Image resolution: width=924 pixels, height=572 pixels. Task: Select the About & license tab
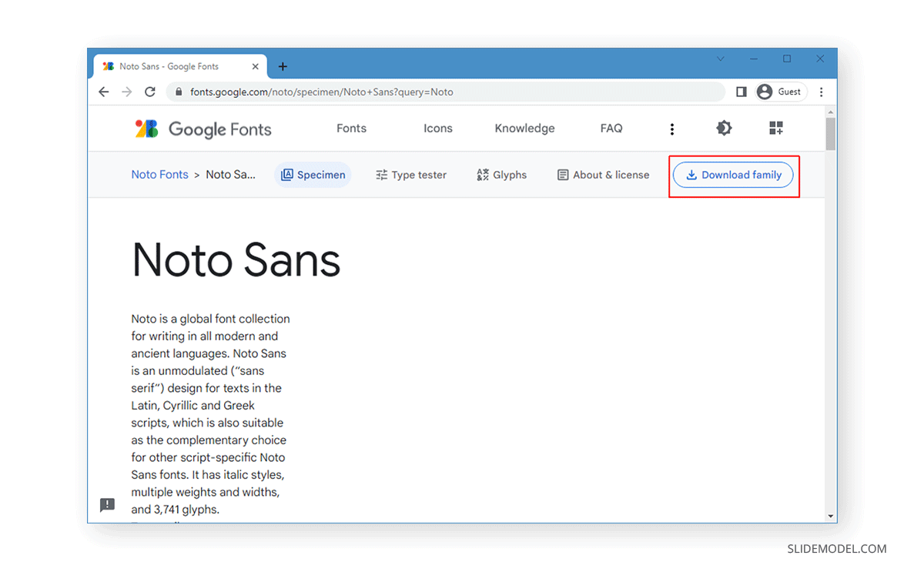(603, 175)
